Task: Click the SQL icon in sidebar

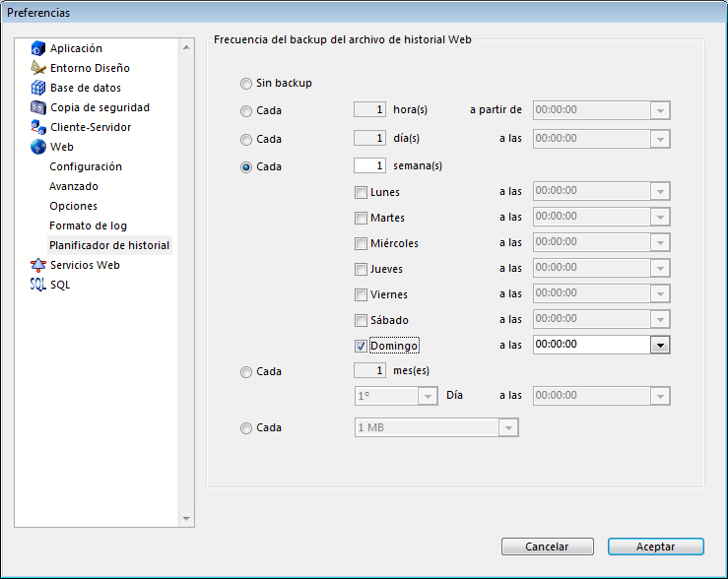Action: tap(38, 285)
